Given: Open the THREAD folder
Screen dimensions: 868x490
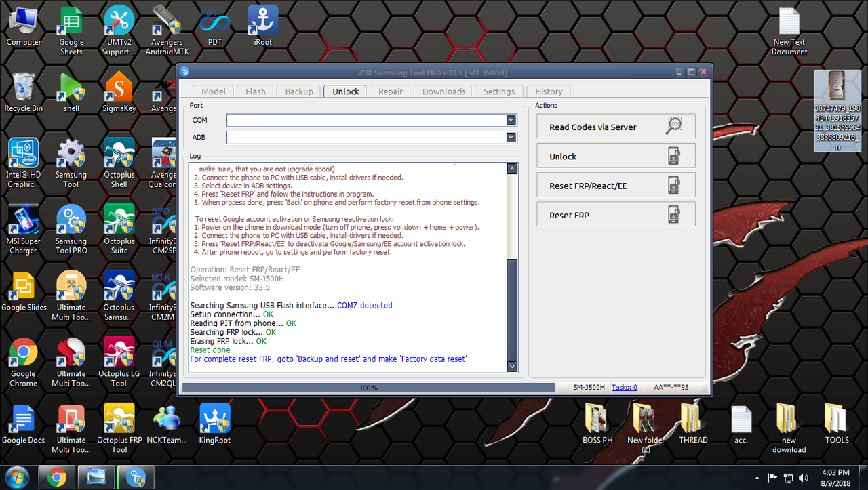Looking at the screenshot, I should click(693, 424).
